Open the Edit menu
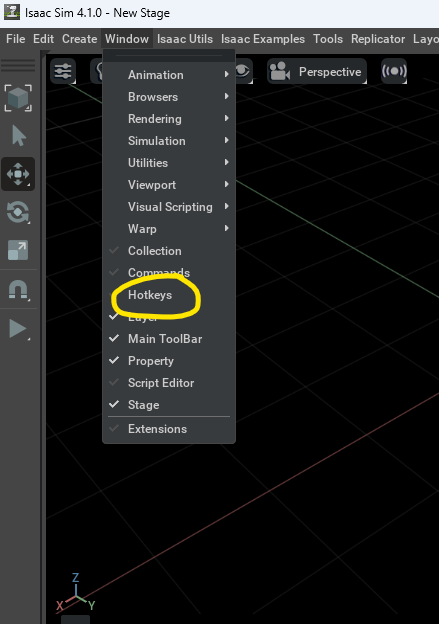The width and height of the screenshot is (439, 624). [x=43, y=39]
